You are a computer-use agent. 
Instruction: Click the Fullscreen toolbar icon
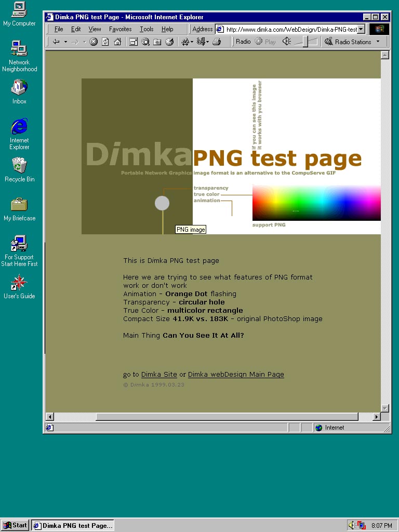(134, 42)
